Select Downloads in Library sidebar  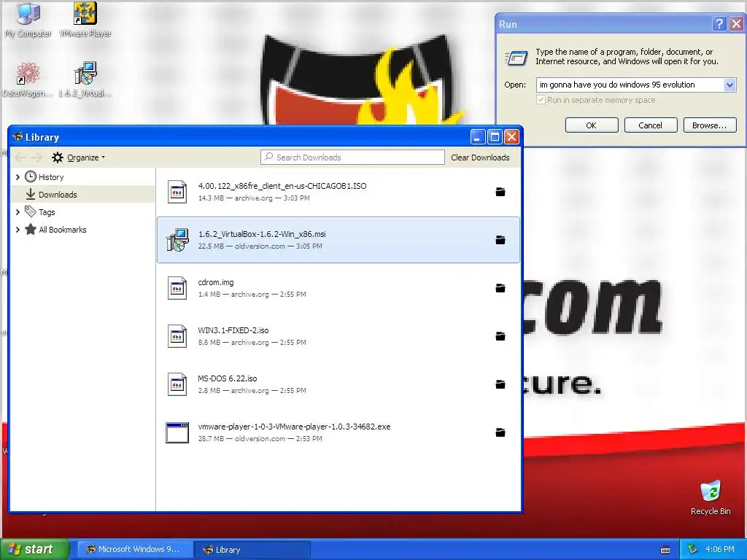83,194
